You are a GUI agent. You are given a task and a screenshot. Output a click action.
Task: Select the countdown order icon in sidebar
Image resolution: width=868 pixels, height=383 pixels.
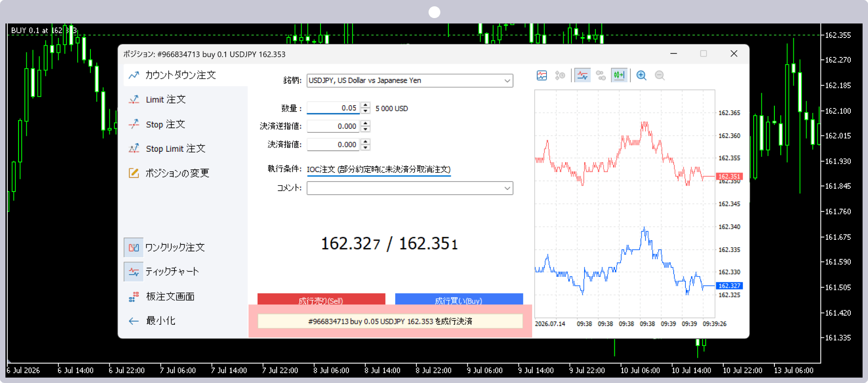134,75
